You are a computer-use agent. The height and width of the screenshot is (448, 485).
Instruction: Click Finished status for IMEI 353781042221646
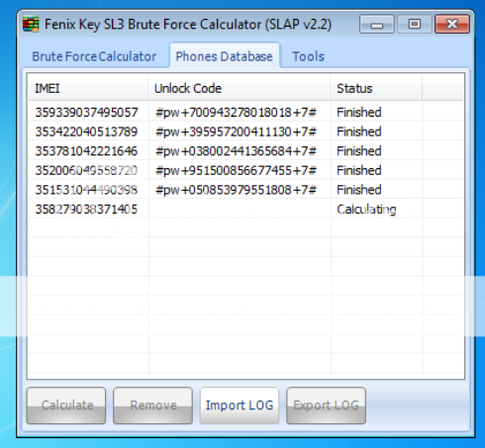(x=359, y=151)
